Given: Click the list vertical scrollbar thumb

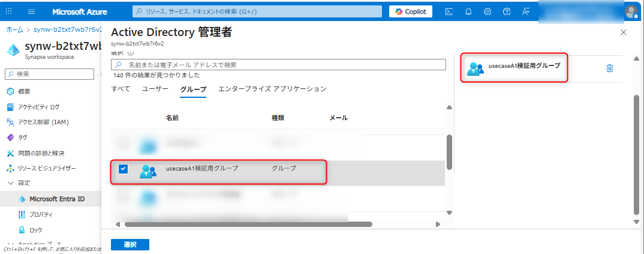Looking at the screenshot, I should pyautogui.click(x=449, y=151).
